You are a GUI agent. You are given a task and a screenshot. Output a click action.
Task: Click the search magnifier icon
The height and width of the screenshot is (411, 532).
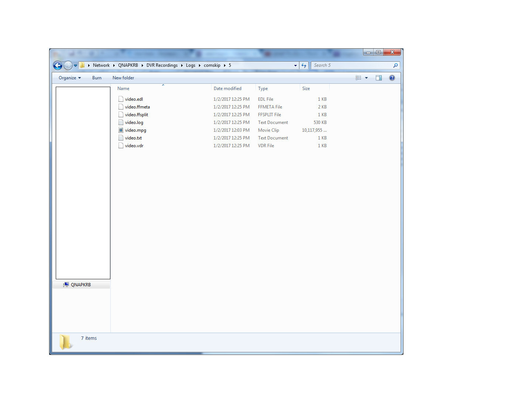click(395, 65)
